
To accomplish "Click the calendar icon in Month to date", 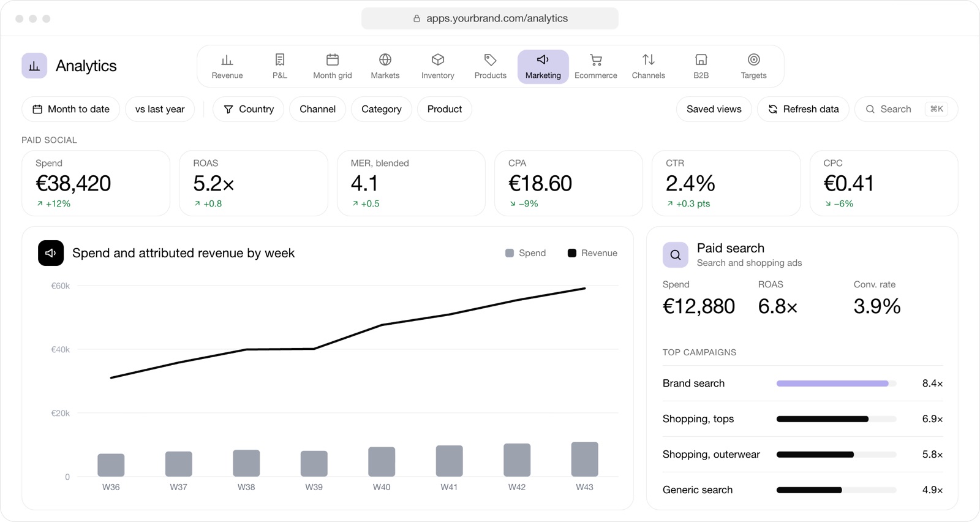I will pyautogui.click(x=37, y=109).
